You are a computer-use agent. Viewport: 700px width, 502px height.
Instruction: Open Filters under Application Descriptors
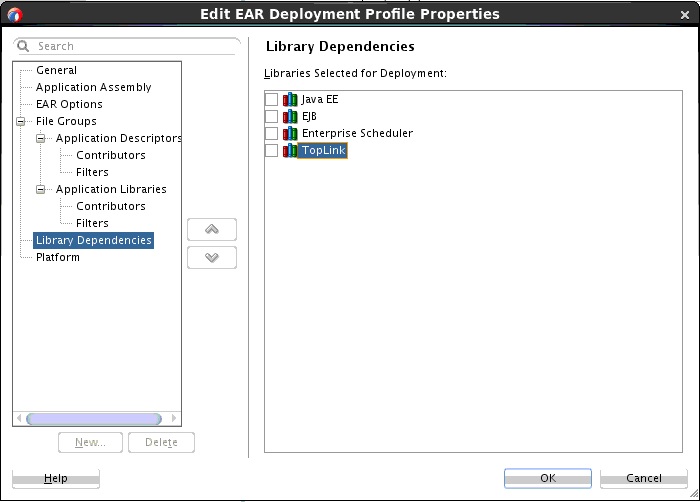(92, 172)
